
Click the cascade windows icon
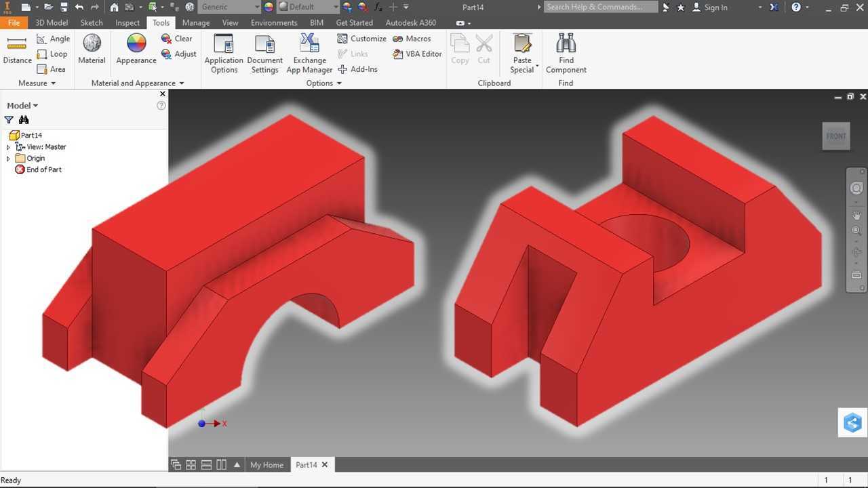[176, 464]
